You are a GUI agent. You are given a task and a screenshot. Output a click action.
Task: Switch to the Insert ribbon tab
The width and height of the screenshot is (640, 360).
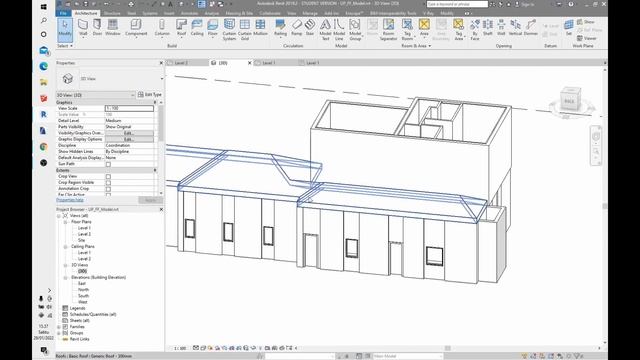click(169, 13)
